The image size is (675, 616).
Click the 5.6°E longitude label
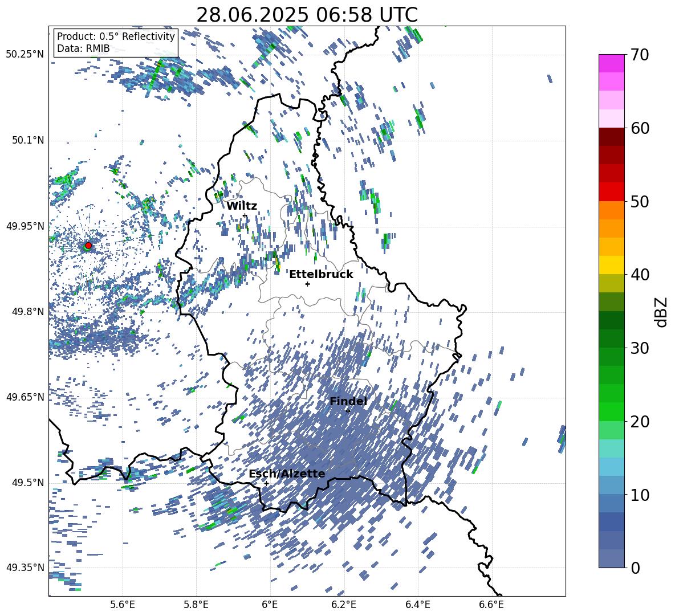point(123,605)
